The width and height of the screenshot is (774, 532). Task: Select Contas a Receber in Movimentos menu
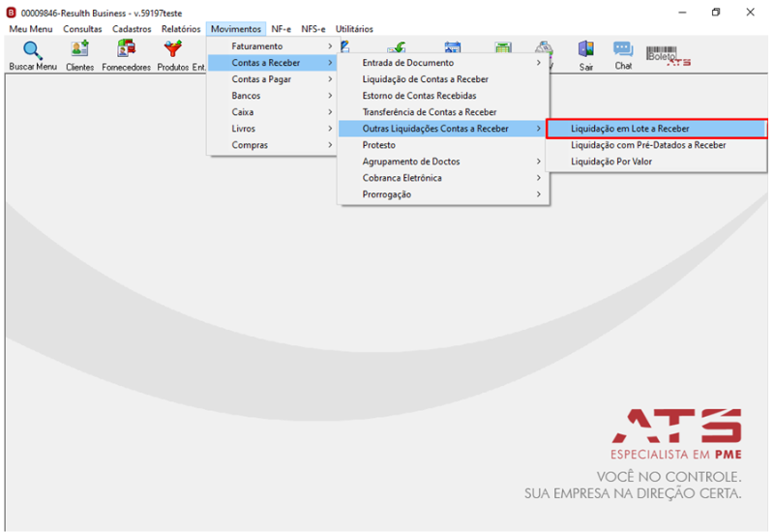[272, 63]
